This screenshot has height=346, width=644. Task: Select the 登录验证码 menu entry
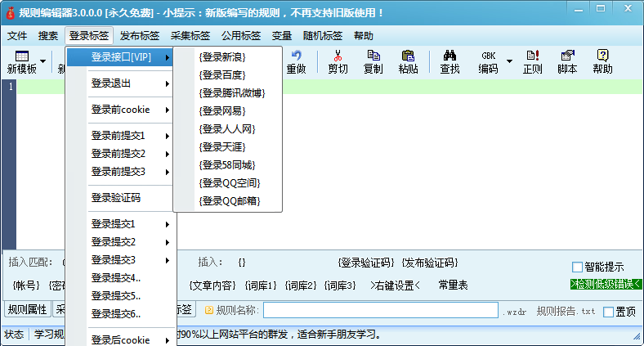click(x=120, y=198)
